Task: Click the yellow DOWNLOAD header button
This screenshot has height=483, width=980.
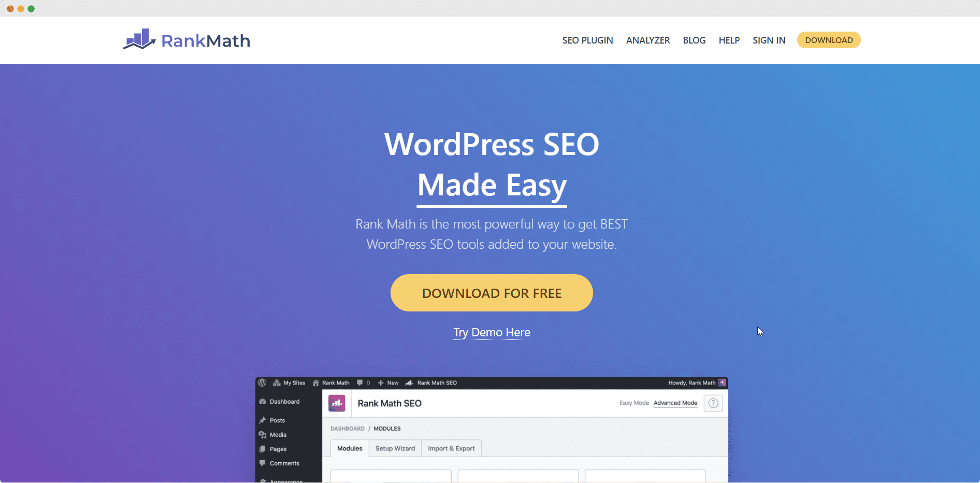Action: pos(829,40)
